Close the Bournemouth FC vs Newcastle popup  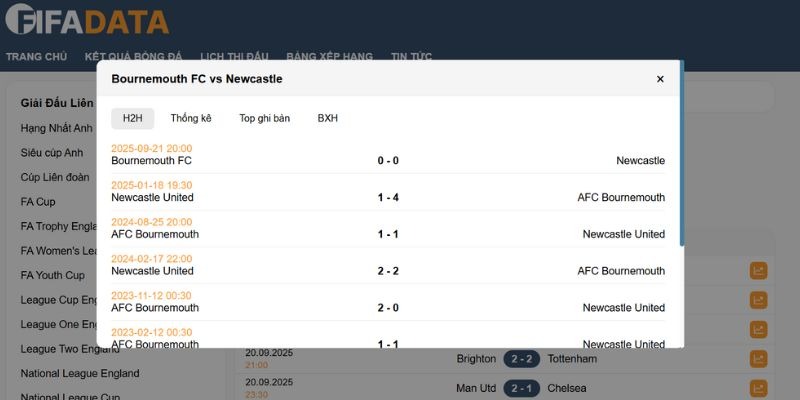(x=660, y=79)
